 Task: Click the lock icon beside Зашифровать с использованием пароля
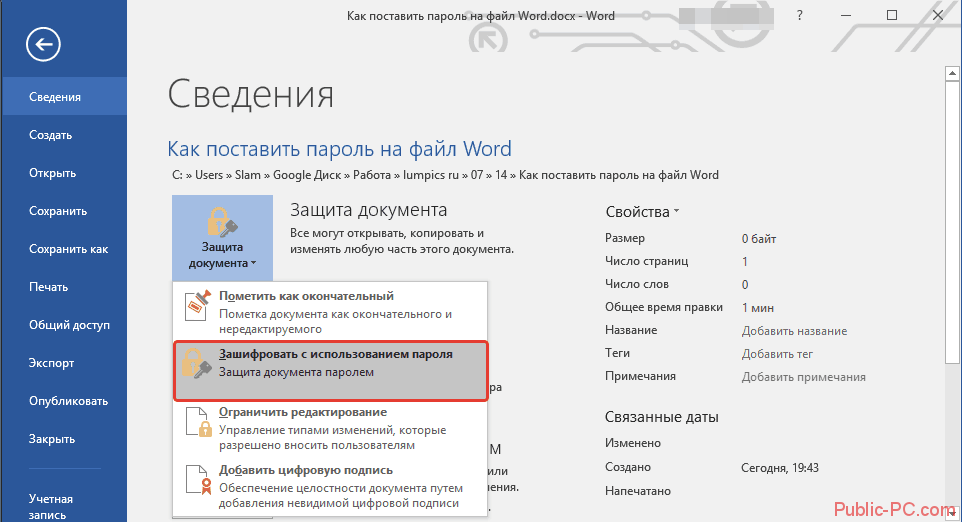pos(198,363)
